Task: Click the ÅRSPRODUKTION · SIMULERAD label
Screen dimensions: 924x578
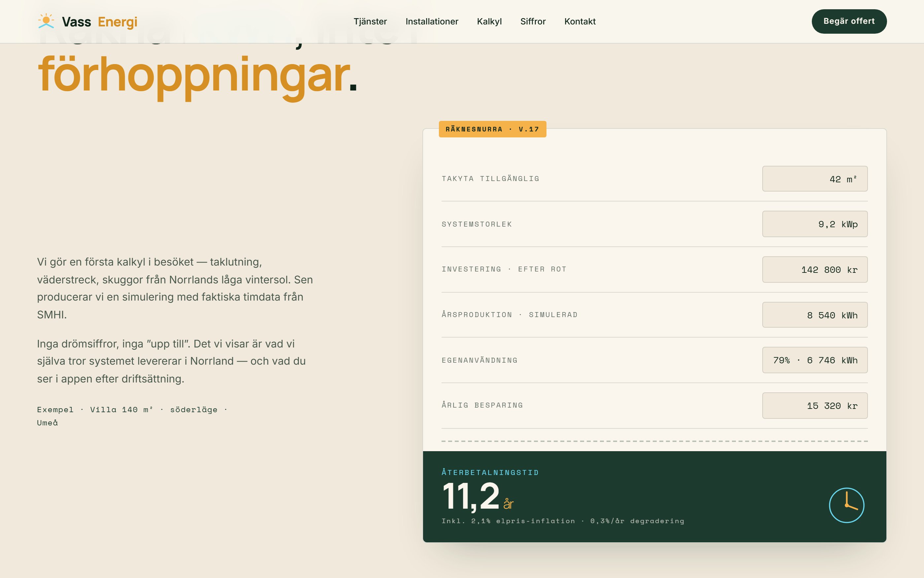Action: point(509,315)
